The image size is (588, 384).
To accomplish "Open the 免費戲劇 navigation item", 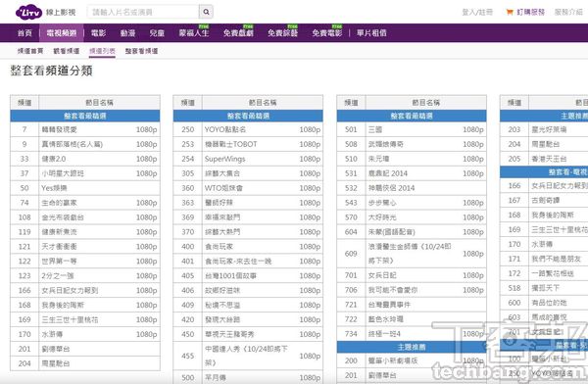I will (238, 33).
